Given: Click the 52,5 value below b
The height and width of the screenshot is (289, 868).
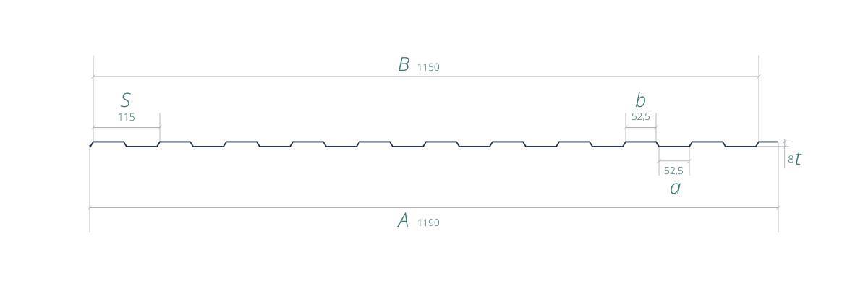Looking at the screenshot, I should [641, 116].
